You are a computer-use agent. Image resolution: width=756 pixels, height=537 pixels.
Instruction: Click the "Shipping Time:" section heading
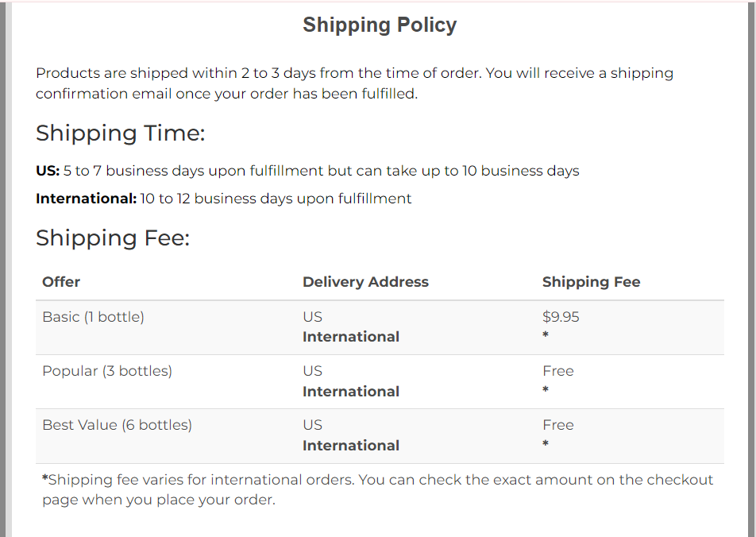tap(120, 133)
